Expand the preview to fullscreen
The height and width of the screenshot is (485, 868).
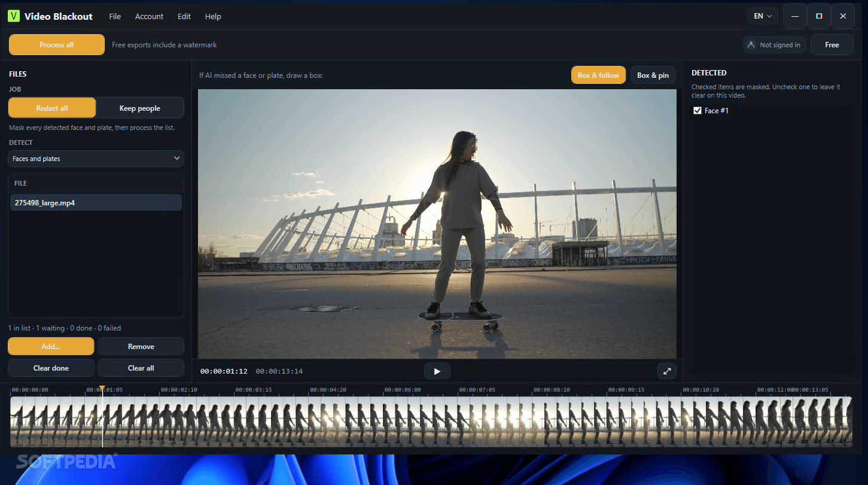tap(667, 371)
